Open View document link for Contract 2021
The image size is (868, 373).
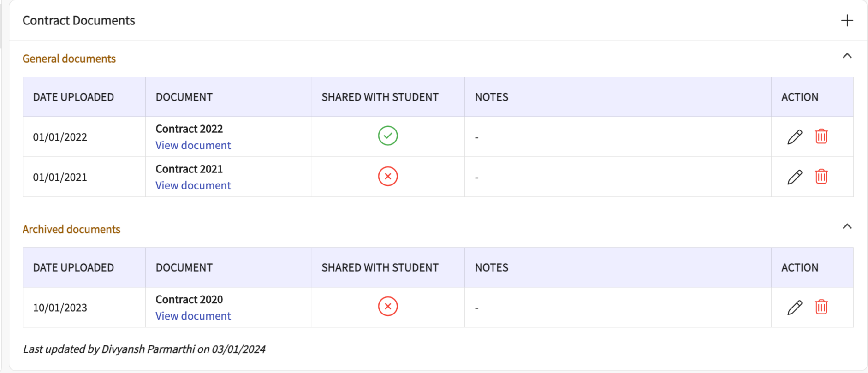click(193, 185)
